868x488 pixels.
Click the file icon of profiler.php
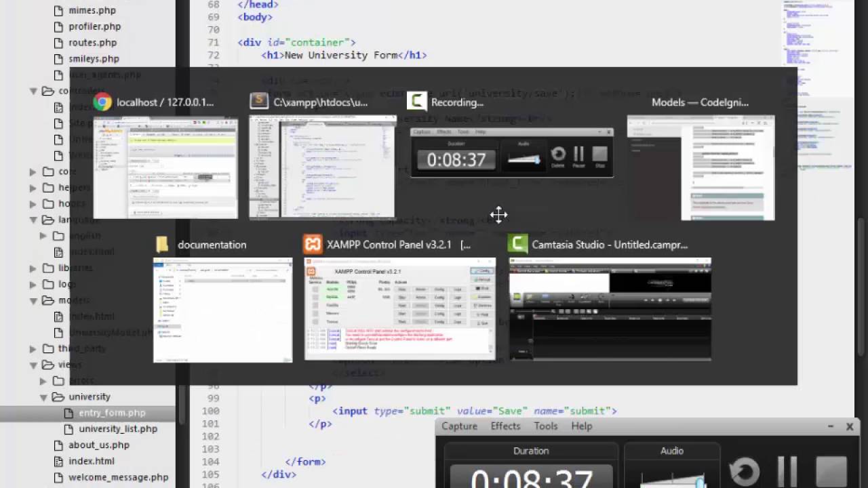(x=58, y=26)
